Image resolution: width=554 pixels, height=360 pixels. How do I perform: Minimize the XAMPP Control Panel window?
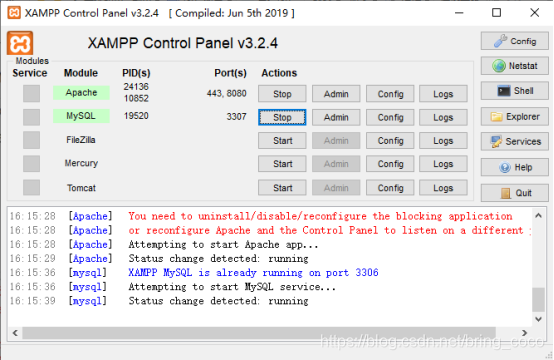pyautogui.click(x=459, y=13)
